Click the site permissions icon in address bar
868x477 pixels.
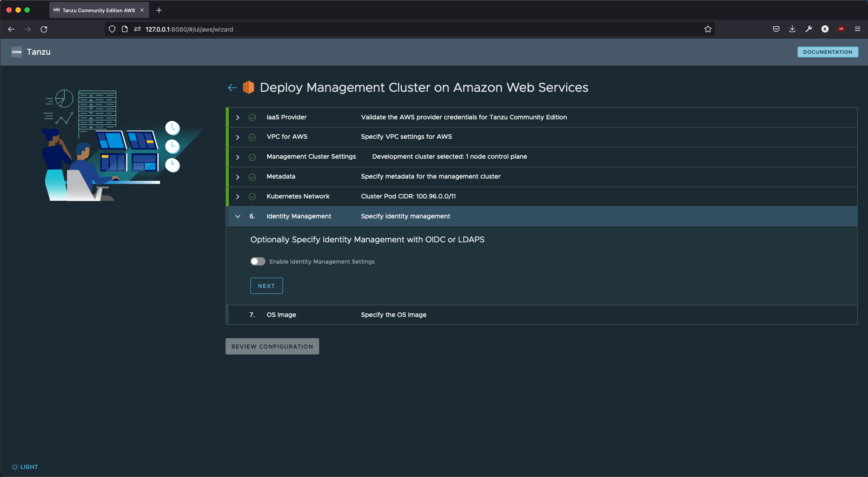pyautogui.click(x=137, y=29)
